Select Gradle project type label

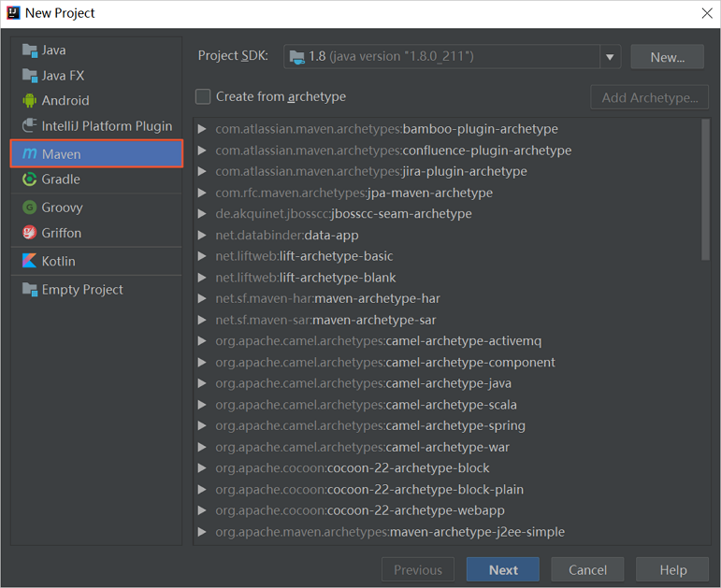tap(61, 179)
